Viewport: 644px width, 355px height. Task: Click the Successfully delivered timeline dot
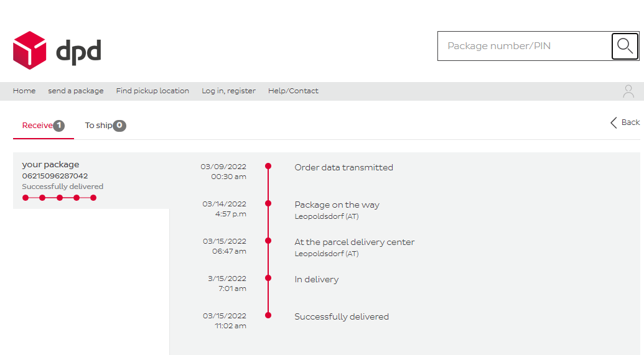(x=268, y=315)
